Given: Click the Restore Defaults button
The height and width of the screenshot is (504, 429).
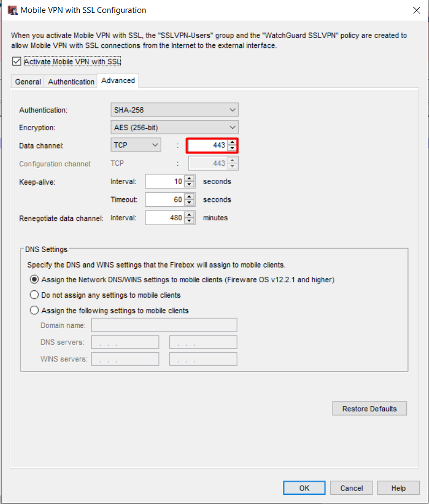Looking at the screenshot, I should click(x=370, y=409).
